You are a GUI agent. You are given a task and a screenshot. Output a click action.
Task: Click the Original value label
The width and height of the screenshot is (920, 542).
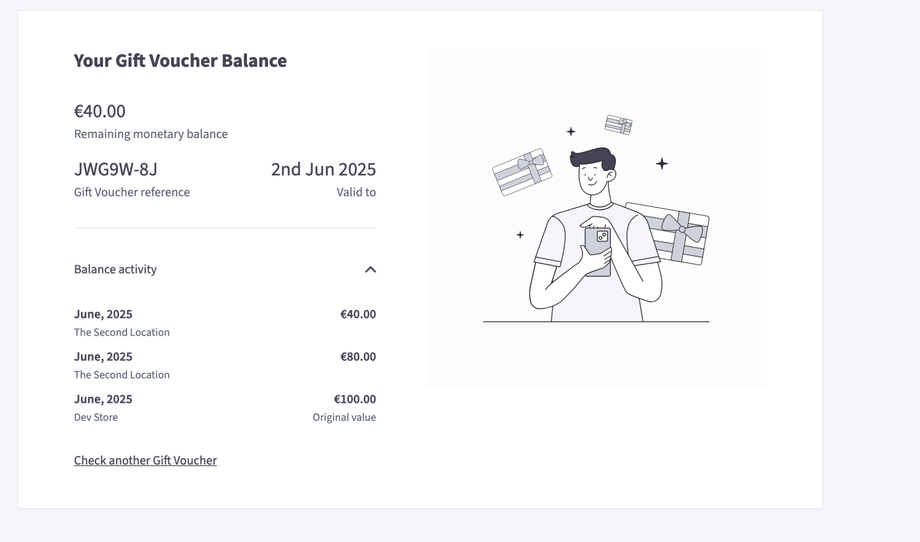tap(344, 417)
